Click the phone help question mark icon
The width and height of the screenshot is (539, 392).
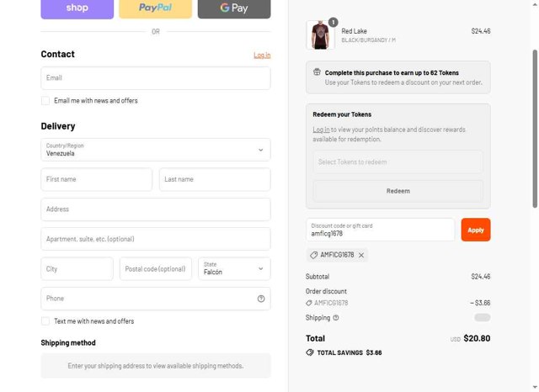point(261,299)
